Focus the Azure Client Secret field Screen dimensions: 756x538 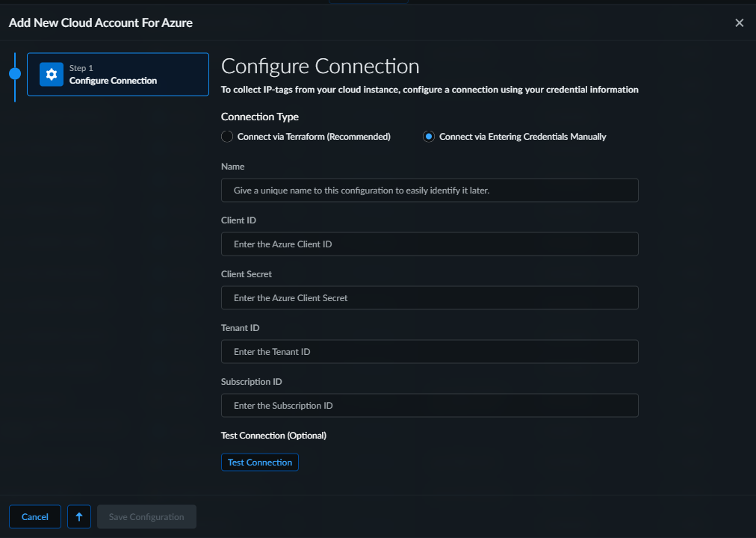pos(430,298)
